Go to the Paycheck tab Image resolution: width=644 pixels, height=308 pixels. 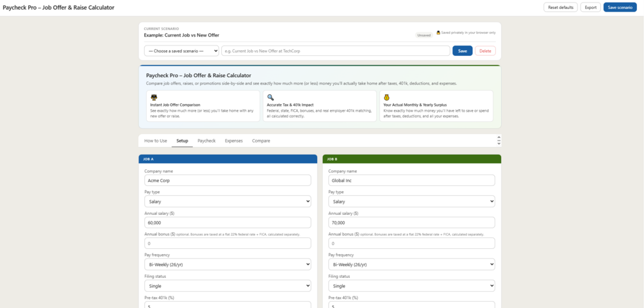pyautogui.click(x=206, y=141)
